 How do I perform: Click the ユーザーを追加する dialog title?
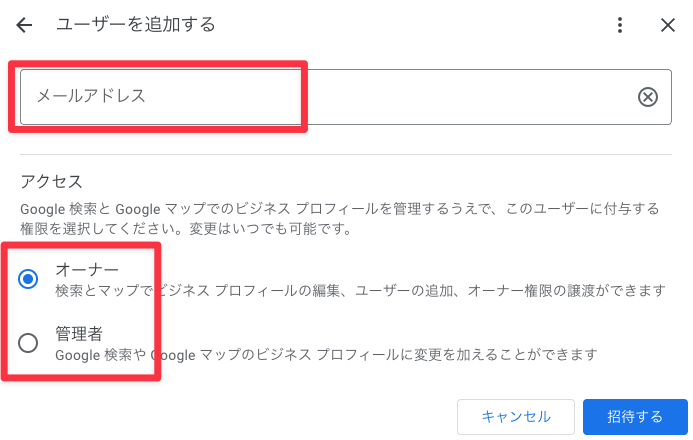(x=135, y=24)
